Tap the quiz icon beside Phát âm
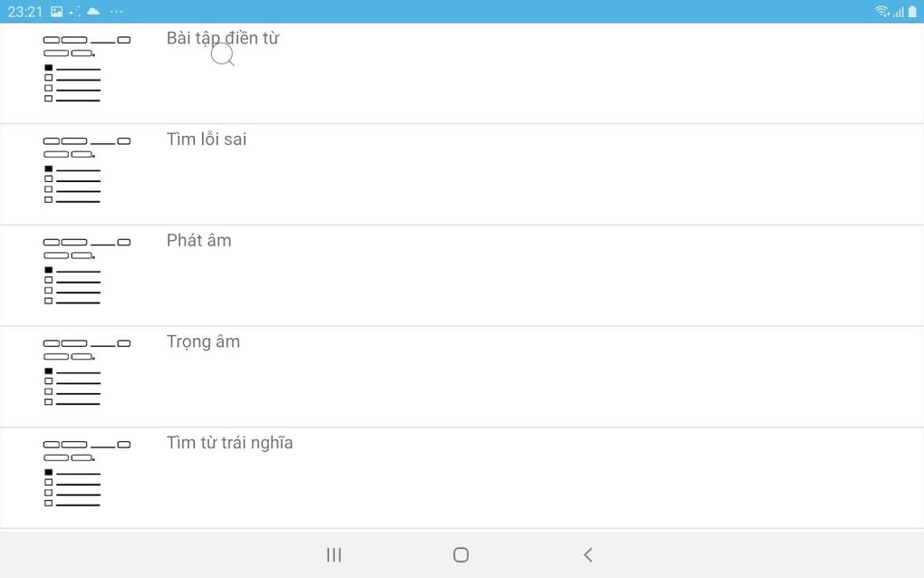The width and height of the screenshot is (924, 578). click(x=86, y=272)
